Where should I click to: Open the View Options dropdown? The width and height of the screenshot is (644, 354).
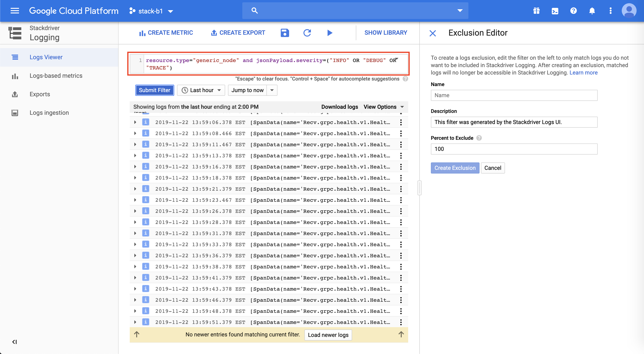click(x=383, y=107)
